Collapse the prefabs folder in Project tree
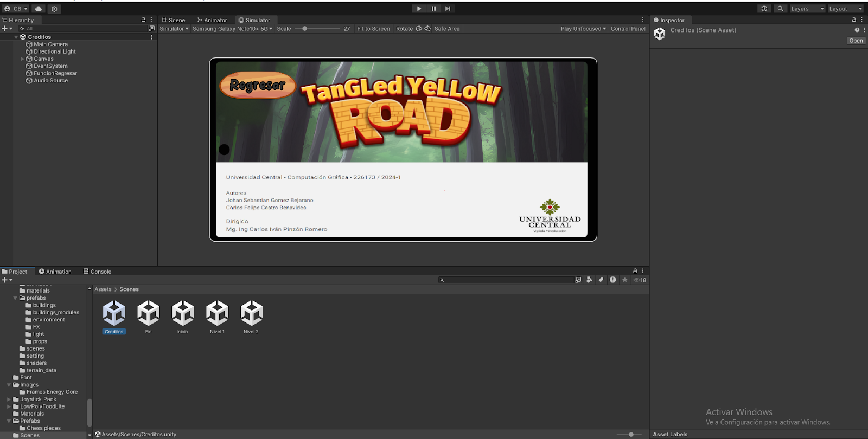Screen dimensions: 868x439 (x=15, y=298)
